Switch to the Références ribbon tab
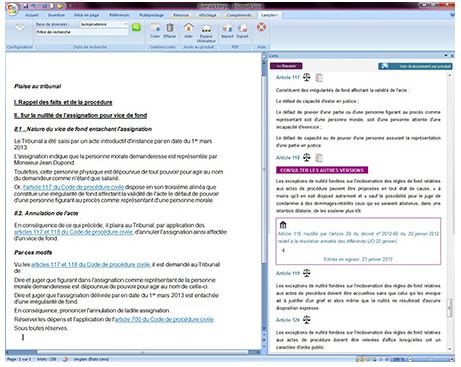This screenshot has width=461, height=367. [119, 15]
